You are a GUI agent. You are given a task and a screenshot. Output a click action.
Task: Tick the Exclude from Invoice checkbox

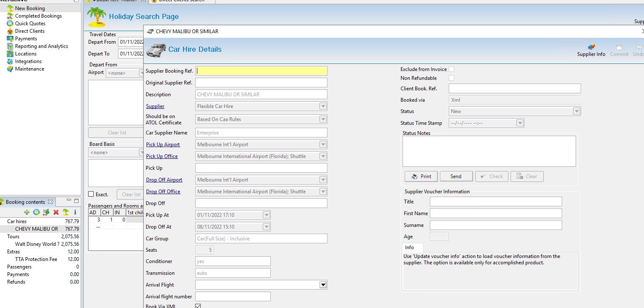coord(451,69)
